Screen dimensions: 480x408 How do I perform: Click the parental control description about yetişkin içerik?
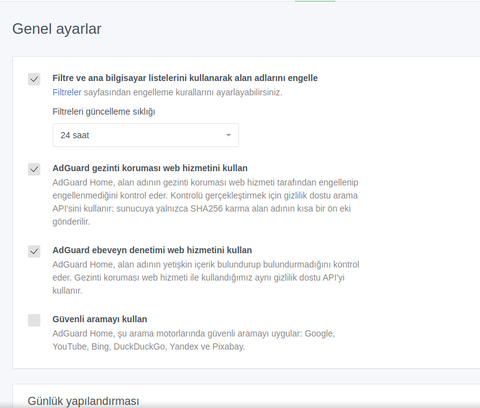(206, 277)
